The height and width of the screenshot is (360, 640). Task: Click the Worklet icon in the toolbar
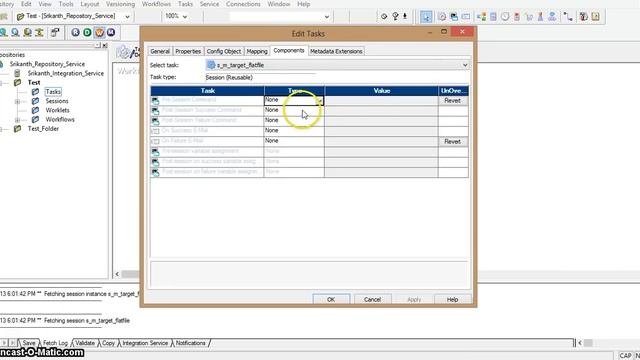(x=552, y=17)
